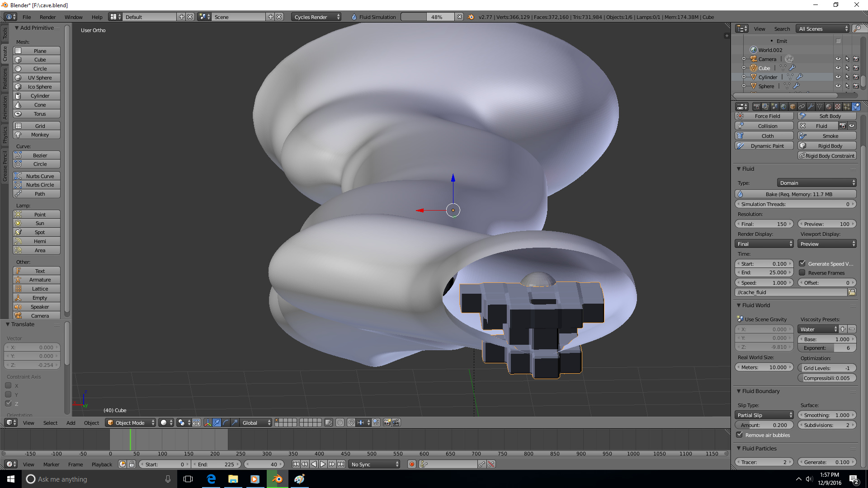Viewport: 868px width, 488px height.
Task: Toggle the manipulator translate arrow icon
Action: tap(217, 422)
